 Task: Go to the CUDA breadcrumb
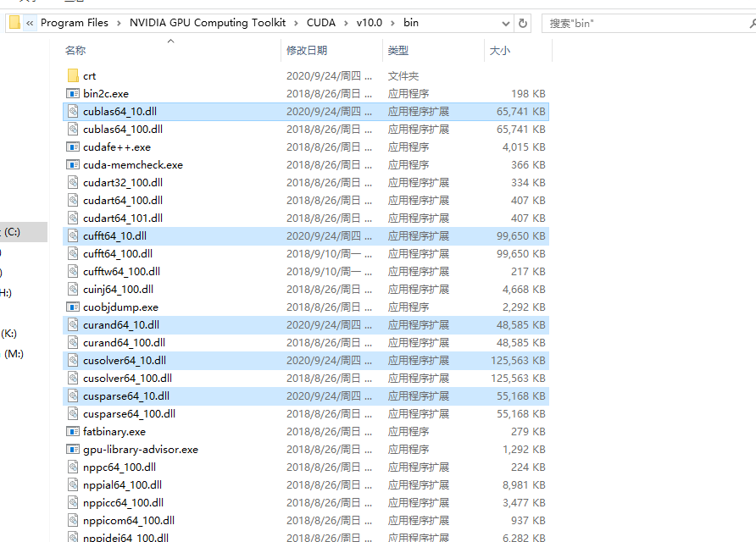(321, 23)
